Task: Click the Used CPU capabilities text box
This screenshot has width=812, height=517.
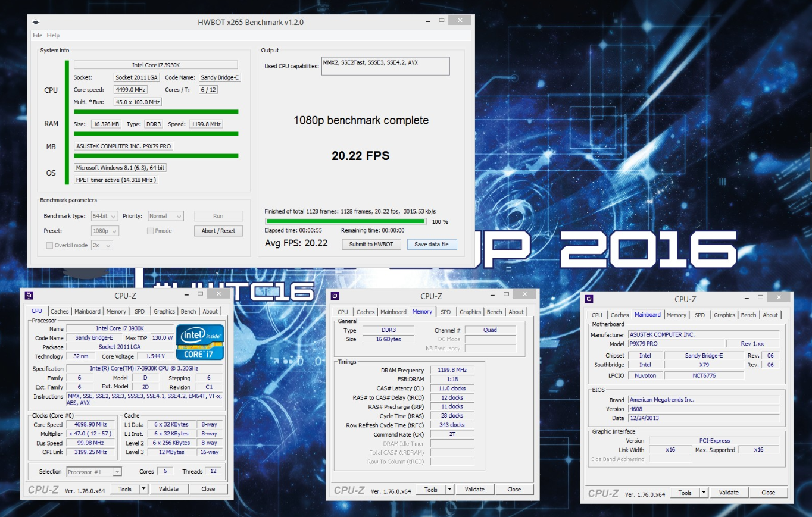Action: point(385,66)
